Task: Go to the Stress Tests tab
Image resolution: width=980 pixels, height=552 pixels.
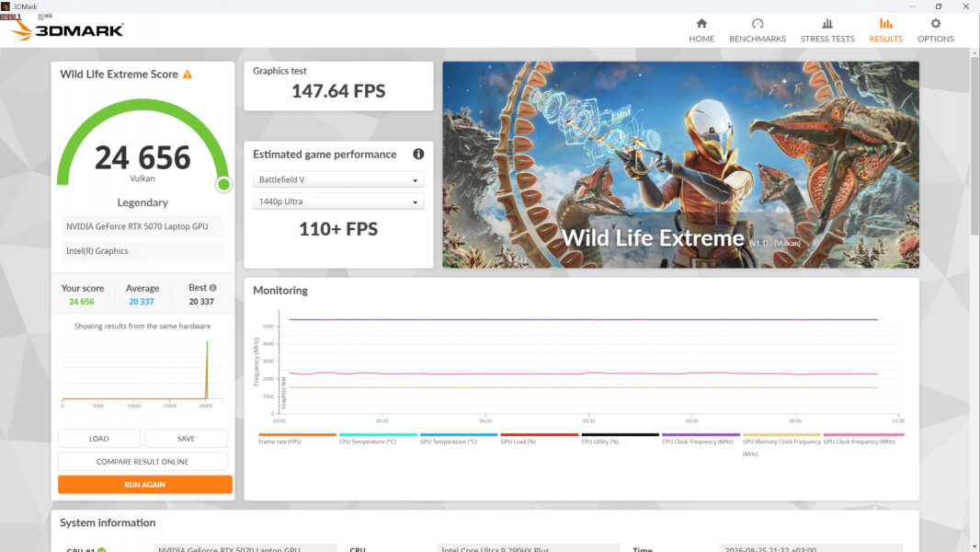Action: [826, 30]
